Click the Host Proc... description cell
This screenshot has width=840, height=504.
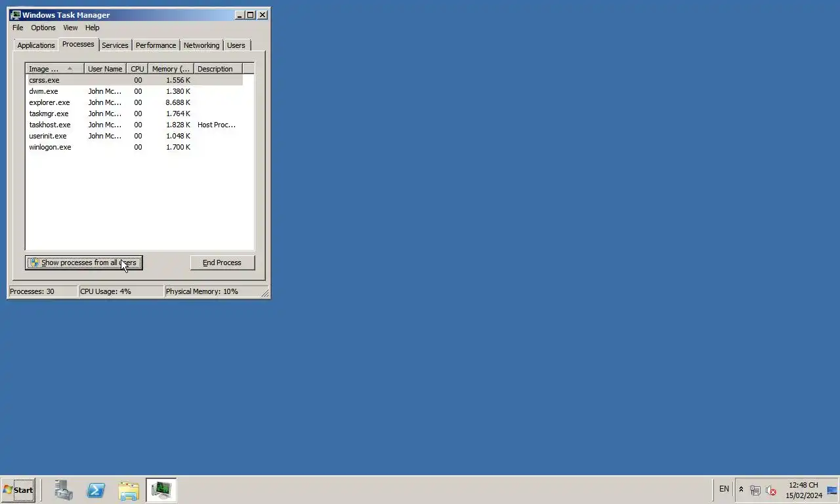217,125
